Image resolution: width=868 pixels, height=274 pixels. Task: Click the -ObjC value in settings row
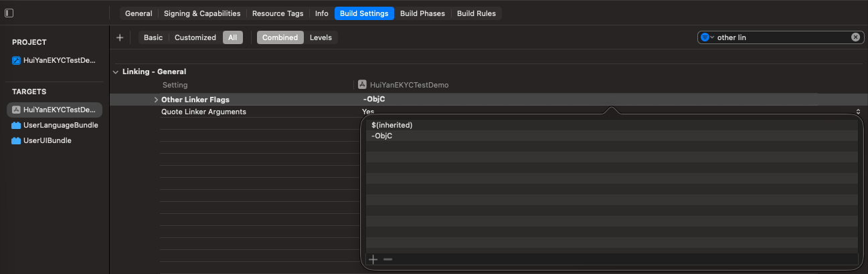coord(373,100)
